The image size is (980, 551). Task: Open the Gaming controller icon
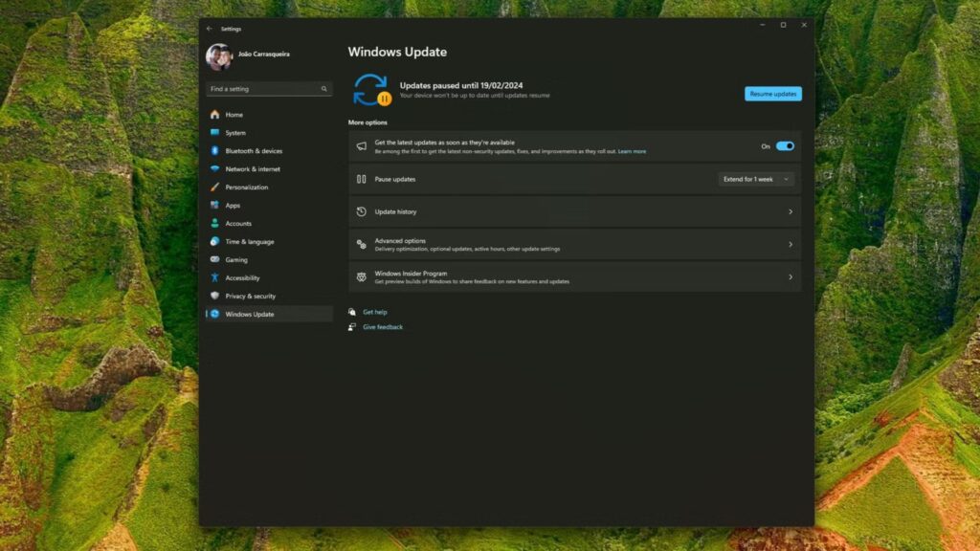click(x=215, y=259)
